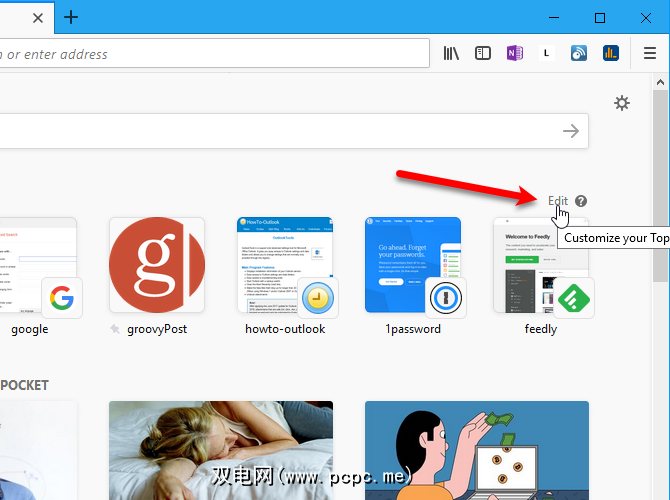Open a new tab with plus button

click(71, 18)
